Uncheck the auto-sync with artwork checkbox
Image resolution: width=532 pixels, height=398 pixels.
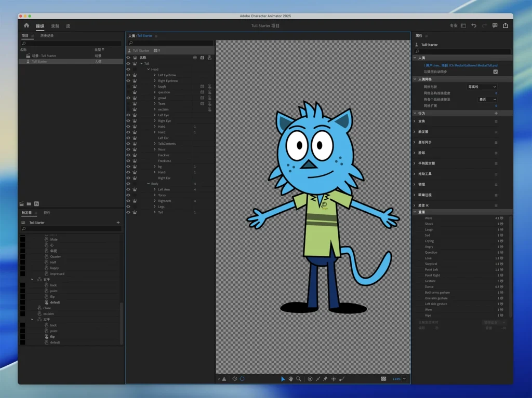click(x=495, y=72)
